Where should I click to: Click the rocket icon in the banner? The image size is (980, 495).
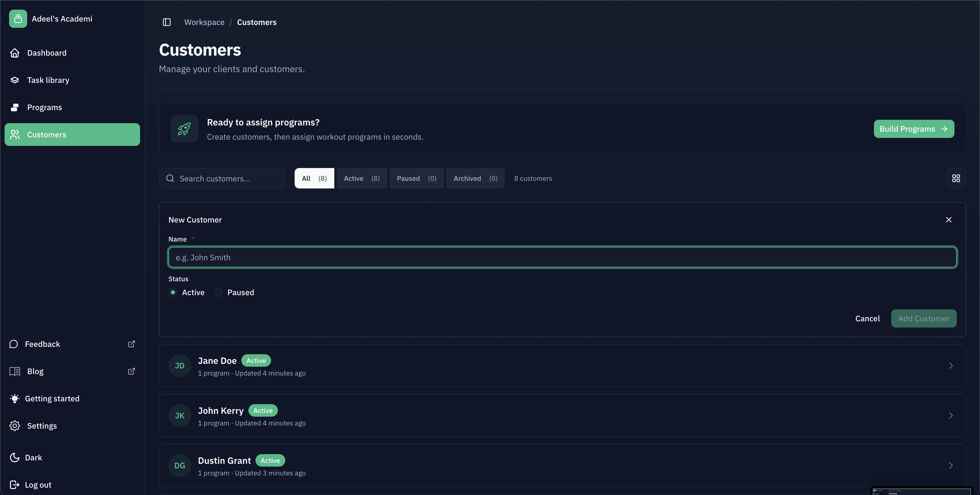[x=184, y=129]
